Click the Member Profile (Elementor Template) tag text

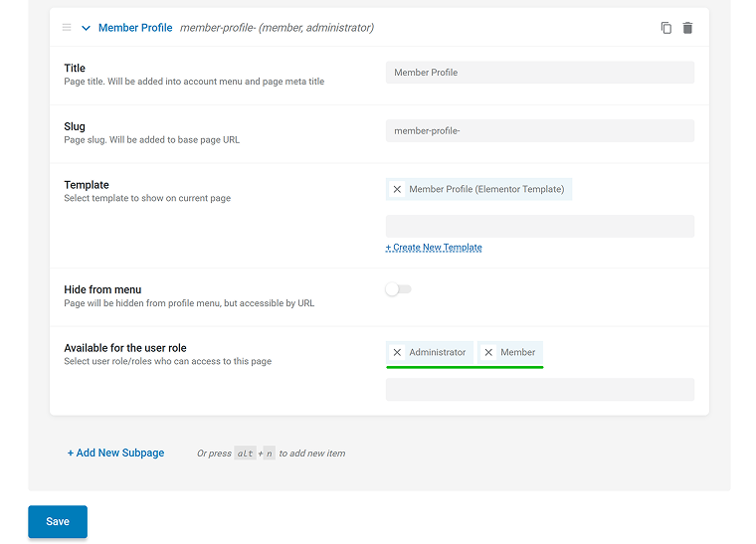tap(486, 189)
